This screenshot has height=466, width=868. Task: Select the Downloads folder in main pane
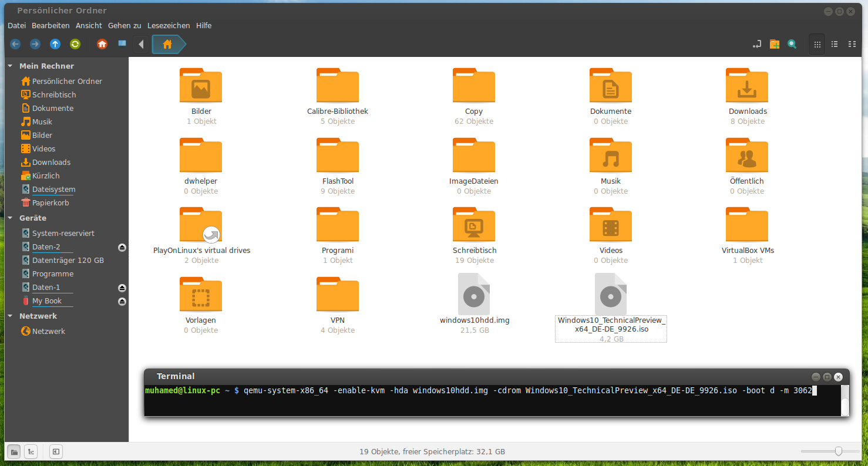[x=747, y=86]
